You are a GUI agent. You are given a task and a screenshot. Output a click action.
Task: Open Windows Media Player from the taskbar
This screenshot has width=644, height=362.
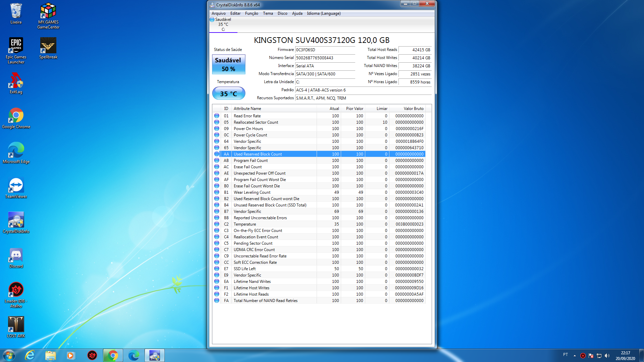coord(71,355)
